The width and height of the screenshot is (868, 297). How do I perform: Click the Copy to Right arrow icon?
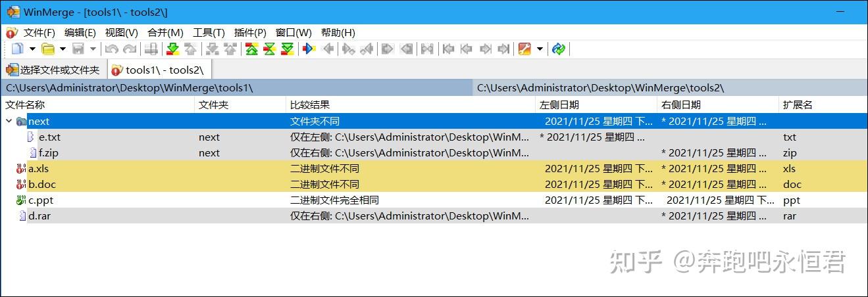(x=308, y=49)
